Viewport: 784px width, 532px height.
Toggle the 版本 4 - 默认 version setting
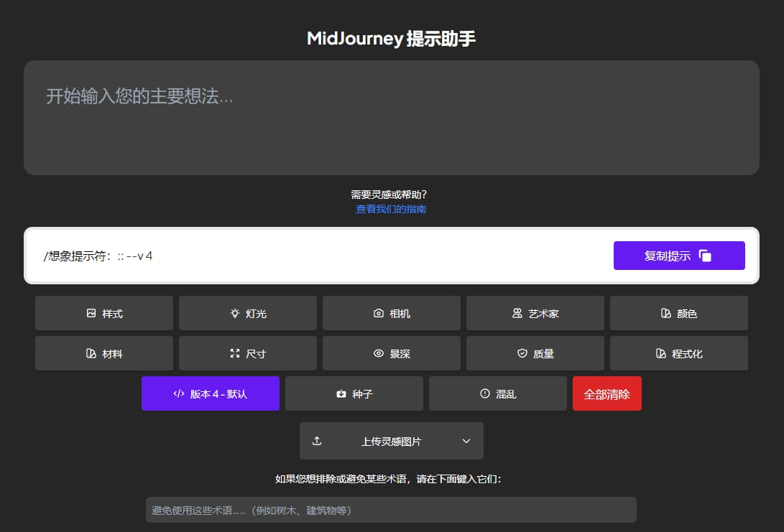tap(210, 393)
